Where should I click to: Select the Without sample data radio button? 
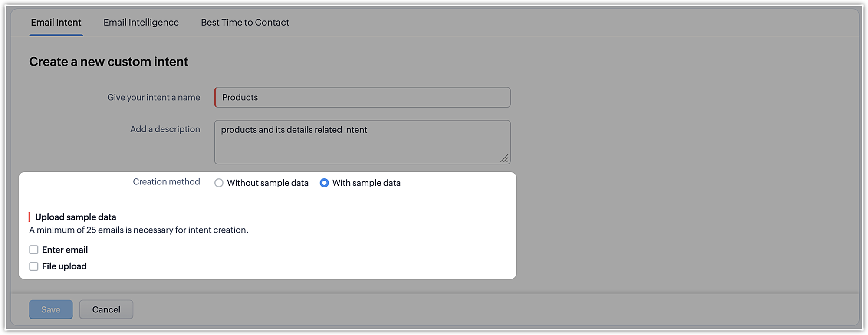tap(219, 183)
